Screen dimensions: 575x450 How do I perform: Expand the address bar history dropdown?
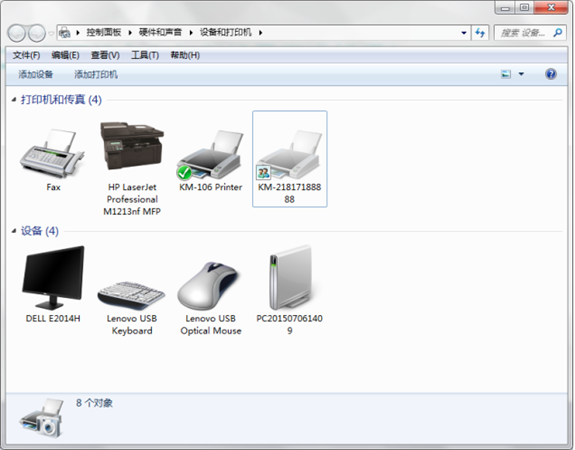[464, 33]
